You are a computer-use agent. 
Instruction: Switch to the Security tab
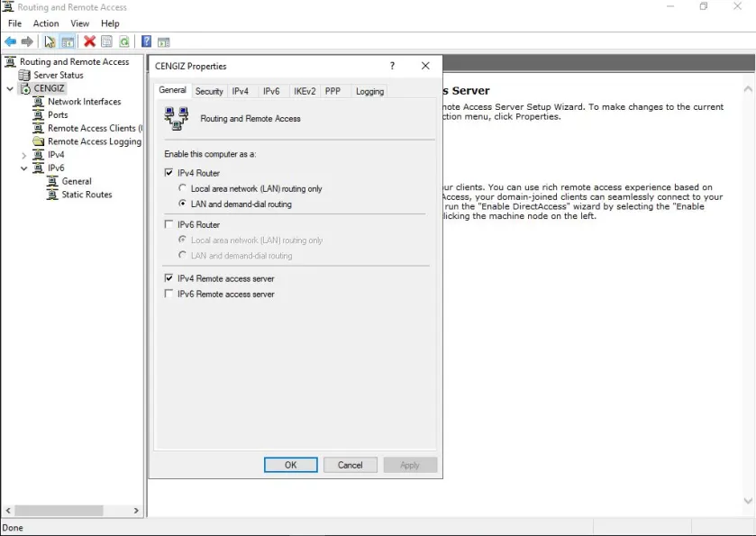coord(209,91)
